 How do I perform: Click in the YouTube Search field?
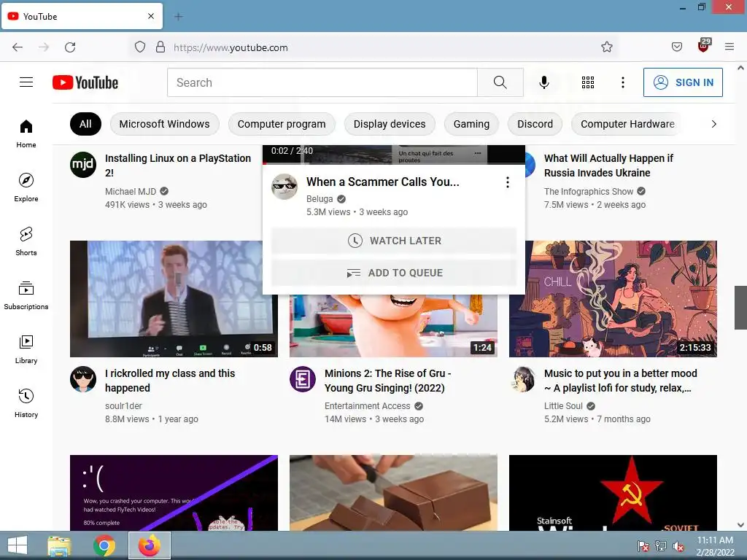coord(322,82)
